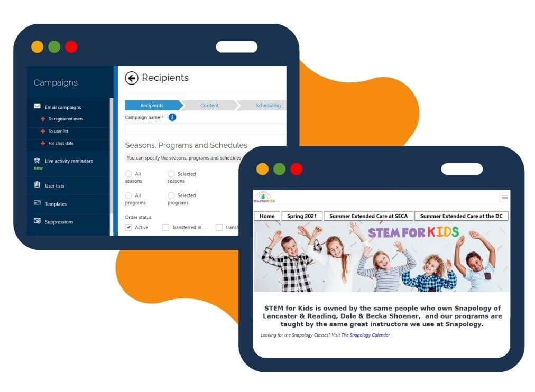
Task: Open Suppressions in sidebar
Action: point(59,222)
